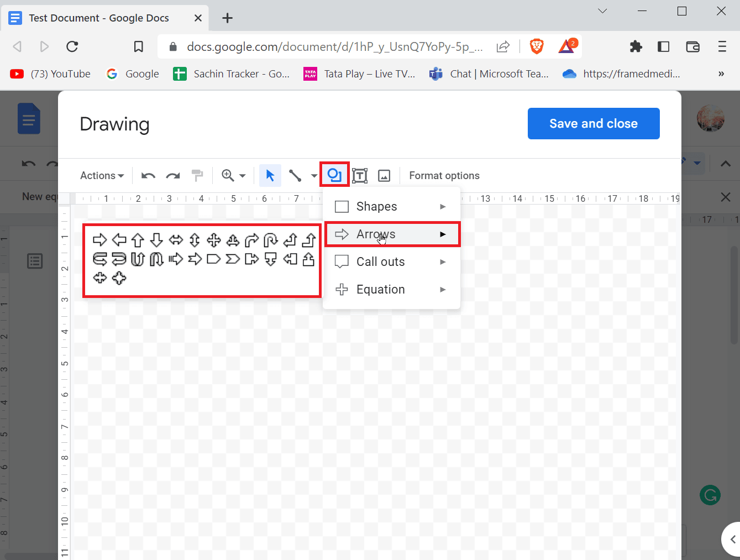The height and width of the screenshot is (560, 740).
Task: Select the Text box tool
Action: [x=359, y=175]
